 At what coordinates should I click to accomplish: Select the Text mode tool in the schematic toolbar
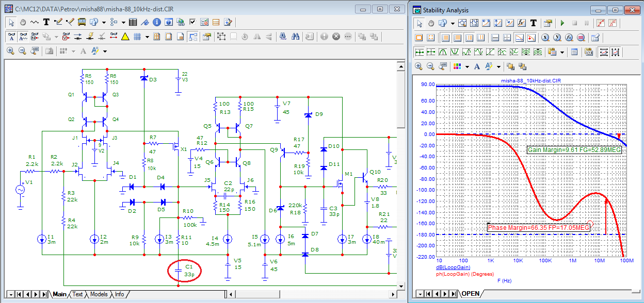46,22
